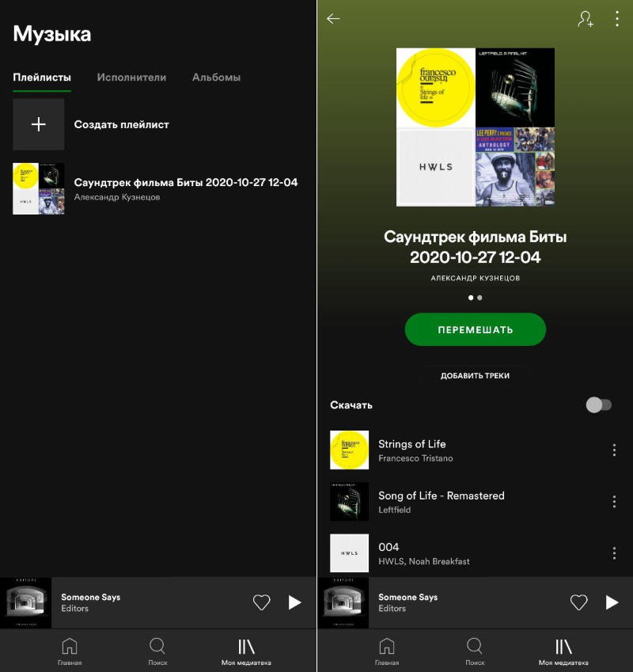Open playlist Саундтрек фильма Биты in list

158,188
